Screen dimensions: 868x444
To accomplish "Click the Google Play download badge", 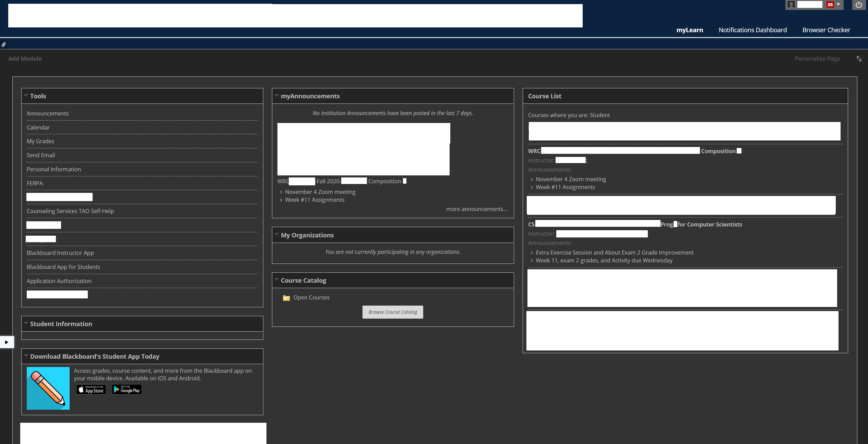I will point(126,389).
